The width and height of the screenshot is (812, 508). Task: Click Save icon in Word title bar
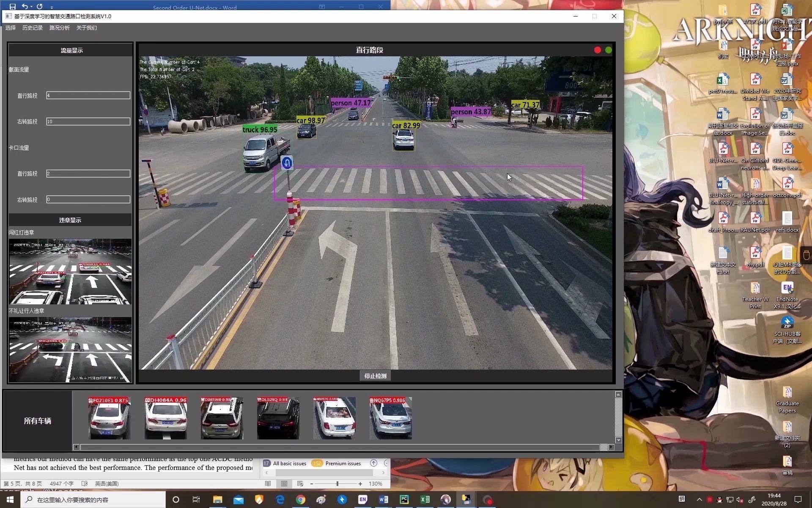tap(13, 7)
